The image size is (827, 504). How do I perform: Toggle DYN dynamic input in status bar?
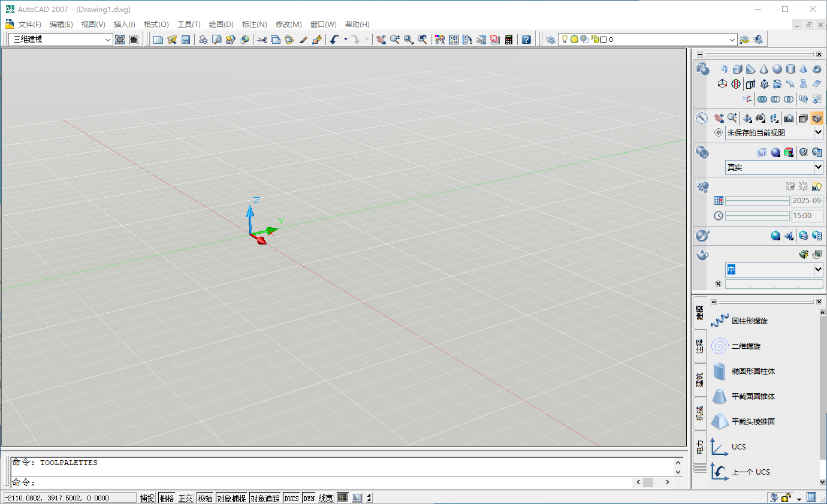[x=309, y=498]
